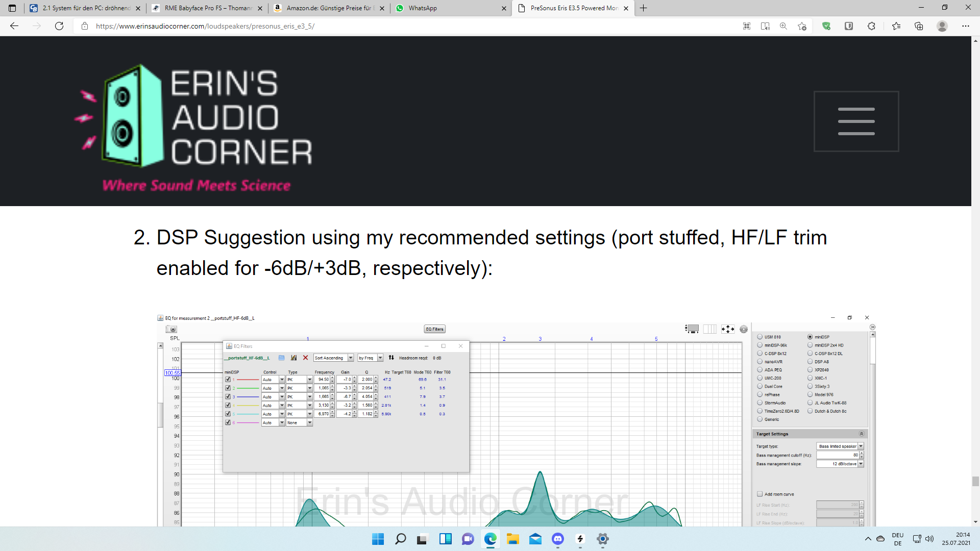Image resolution: width=980 pixels, height=551 pixels.
Task: Open the Bitwarden extension icon
Action: [x=849, y=26]
